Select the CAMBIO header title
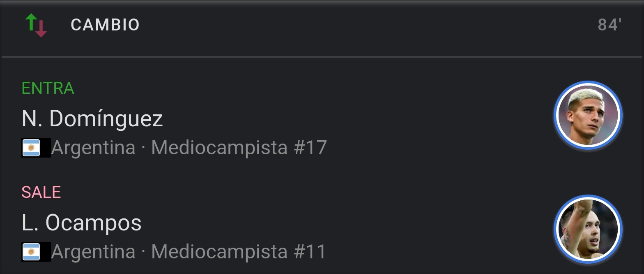 pyautogui.click(x=105, y=25)
